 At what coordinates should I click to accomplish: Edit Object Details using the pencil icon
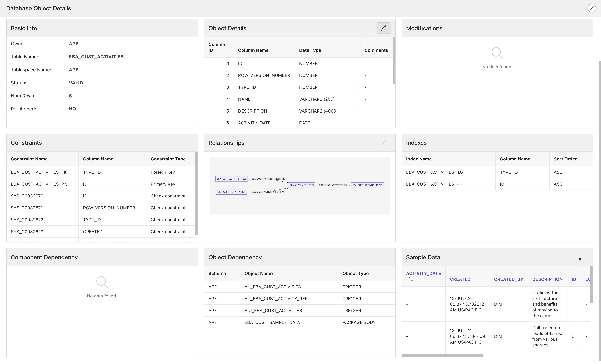pos(383,28)
